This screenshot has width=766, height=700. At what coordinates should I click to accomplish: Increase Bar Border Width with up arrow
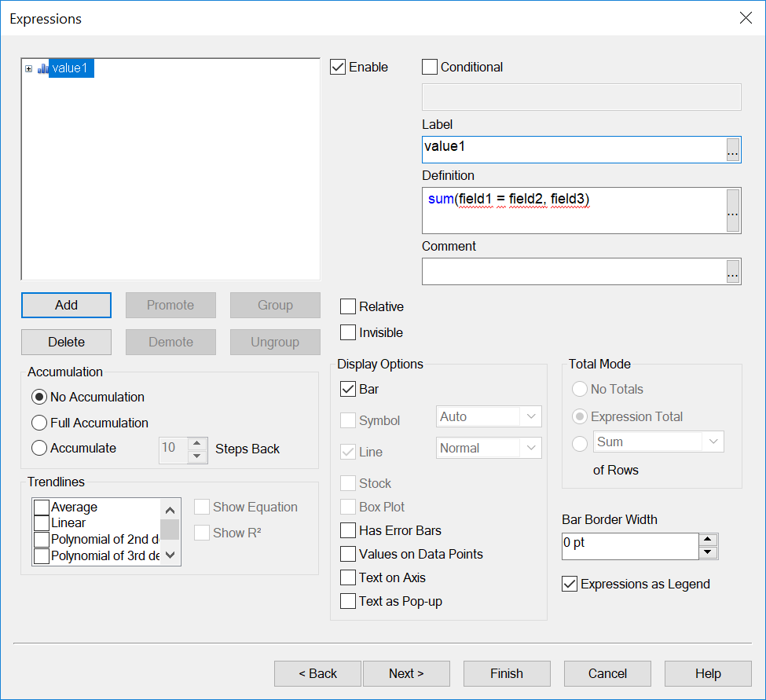[x=708, y=540]
